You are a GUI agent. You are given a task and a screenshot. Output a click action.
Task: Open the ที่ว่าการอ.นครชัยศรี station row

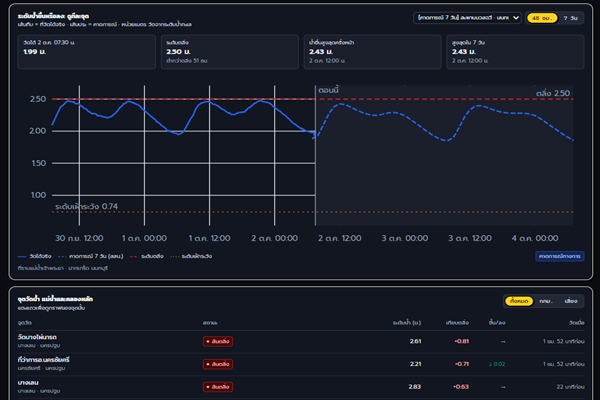(x=301, y=364)
